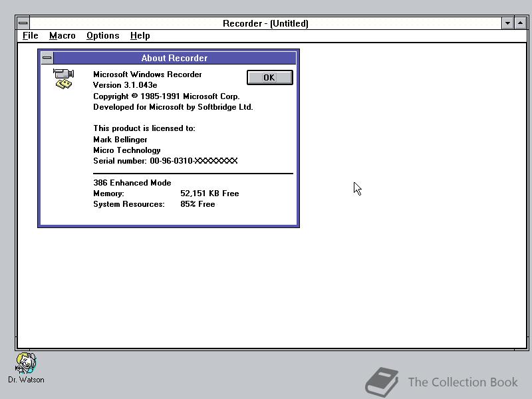This screenshot has width=532, height=399.
Task: Click the Recorder camcorder icon in dialog
Action: click(63, 78)
